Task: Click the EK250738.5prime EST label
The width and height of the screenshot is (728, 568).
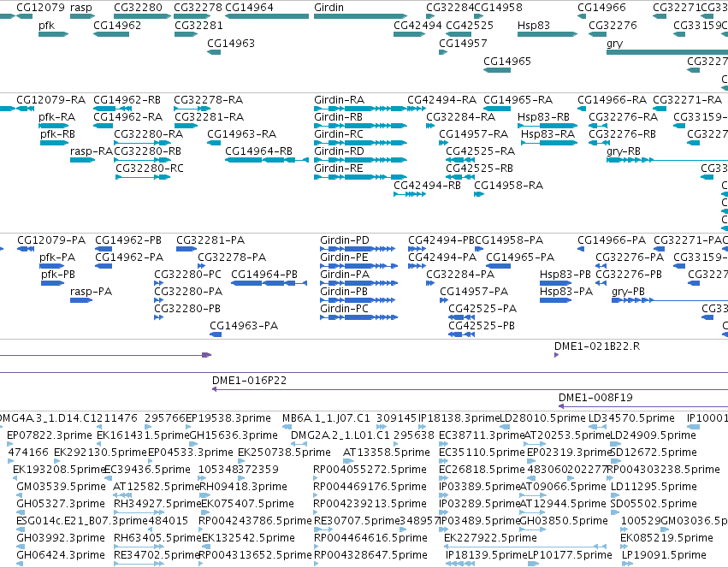Action: click(x=284, y=453)
